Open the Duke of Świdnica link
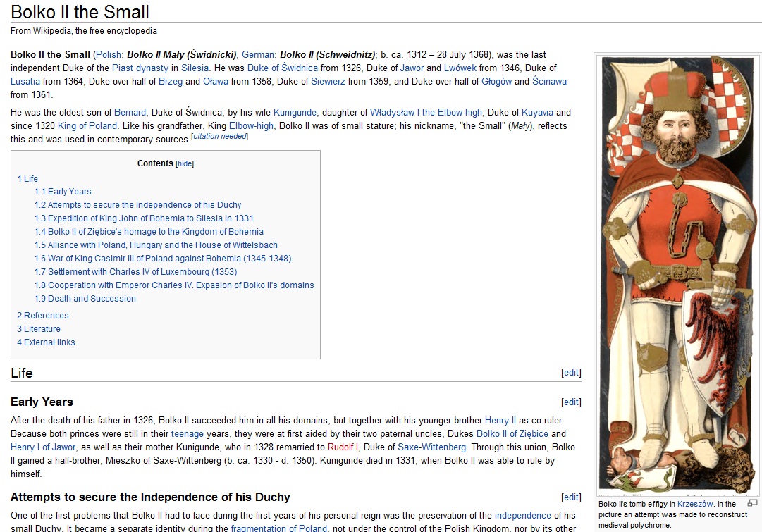 click(283, 68)
